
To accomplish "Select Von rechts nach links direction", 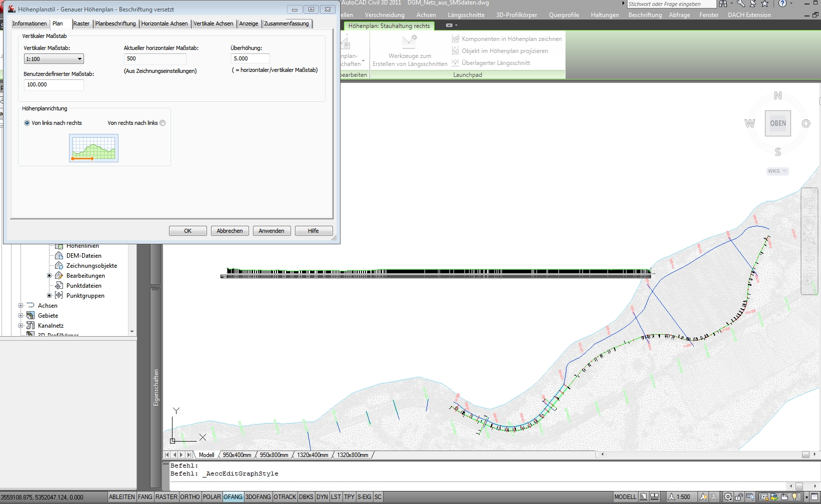I will 162,123.
